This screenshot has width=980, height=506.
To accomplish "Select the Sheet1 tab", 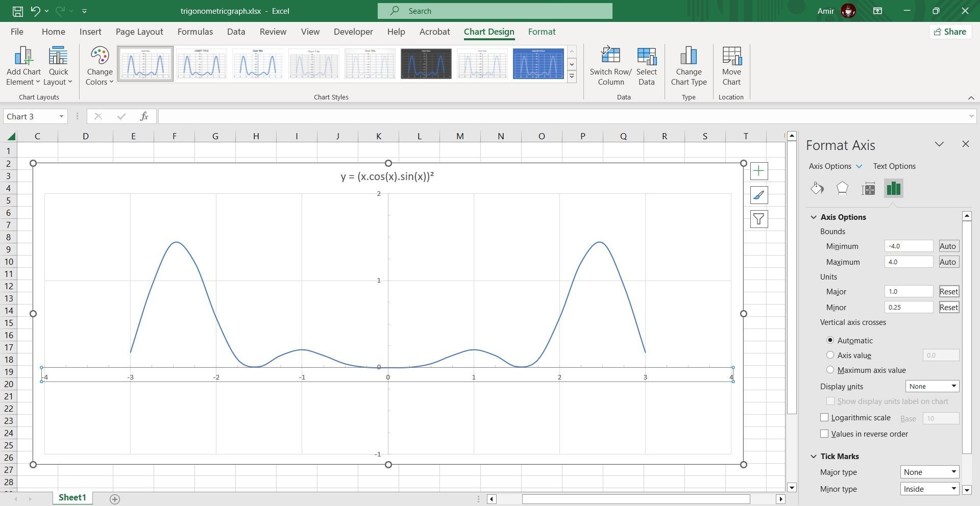I will (72, 498).
